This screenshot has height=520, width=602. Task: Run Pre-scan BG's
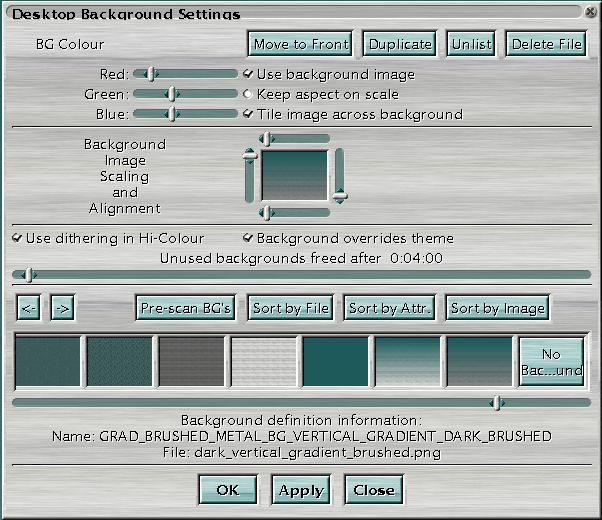click(186, 308)
